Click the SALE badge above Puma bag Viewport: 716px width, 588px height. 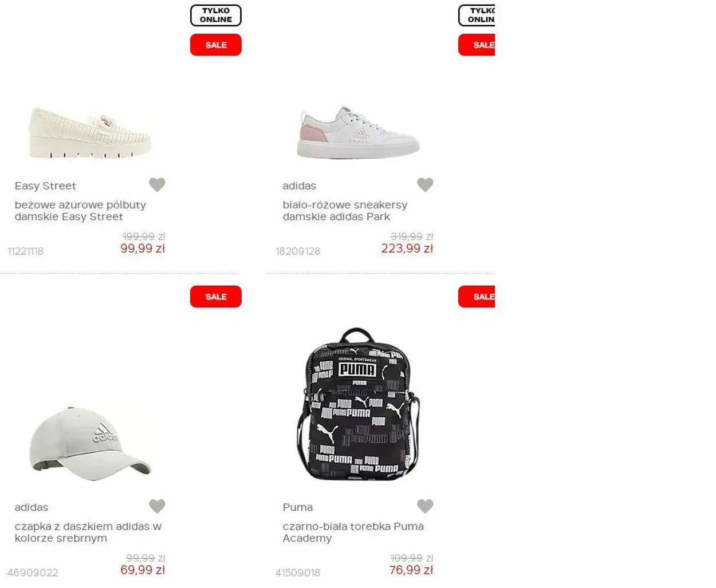tap(477, 297)
